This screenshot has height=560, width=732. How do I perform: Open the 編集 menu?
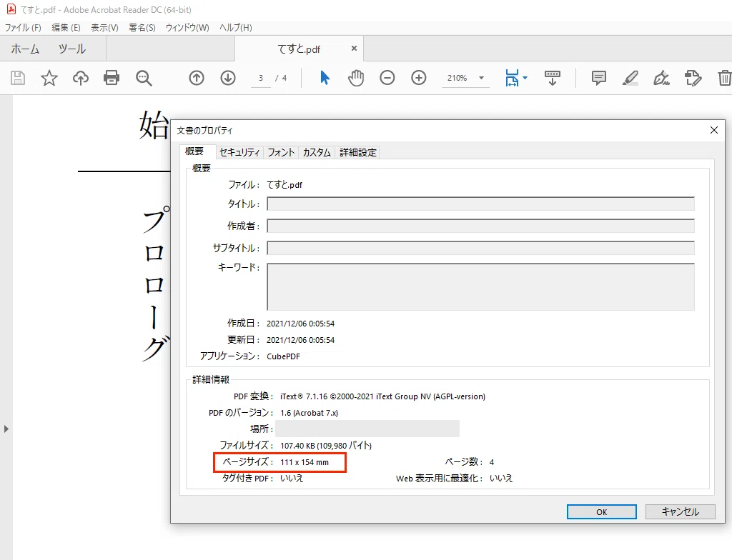pos(66,28)
